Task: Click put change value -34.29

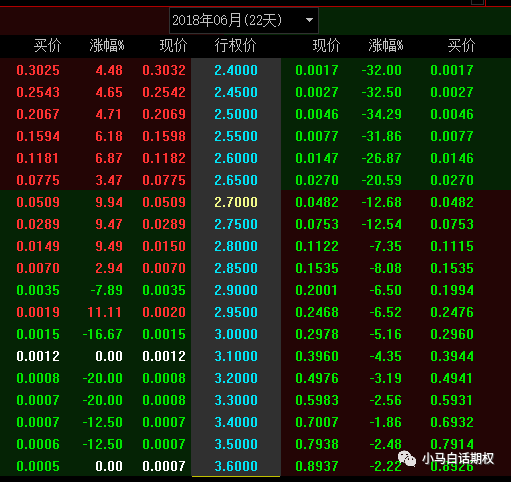Action: [x=382, y=114]
